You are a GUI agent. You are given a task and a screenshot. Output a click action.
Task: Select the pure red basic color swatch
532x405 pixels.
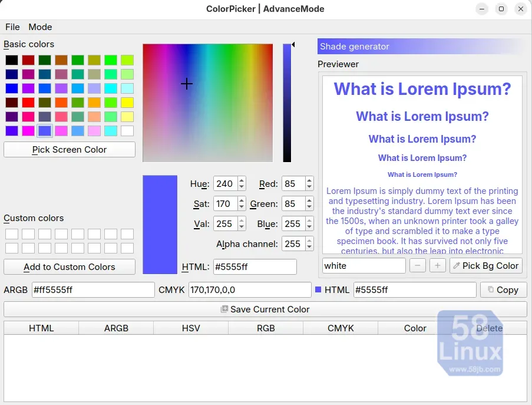28,103
